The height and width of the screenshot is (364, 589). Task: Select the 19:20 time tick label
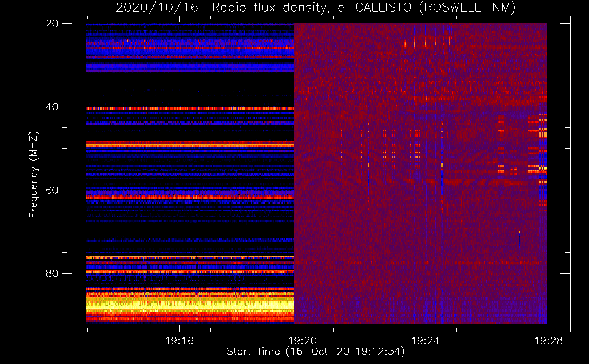303,341
